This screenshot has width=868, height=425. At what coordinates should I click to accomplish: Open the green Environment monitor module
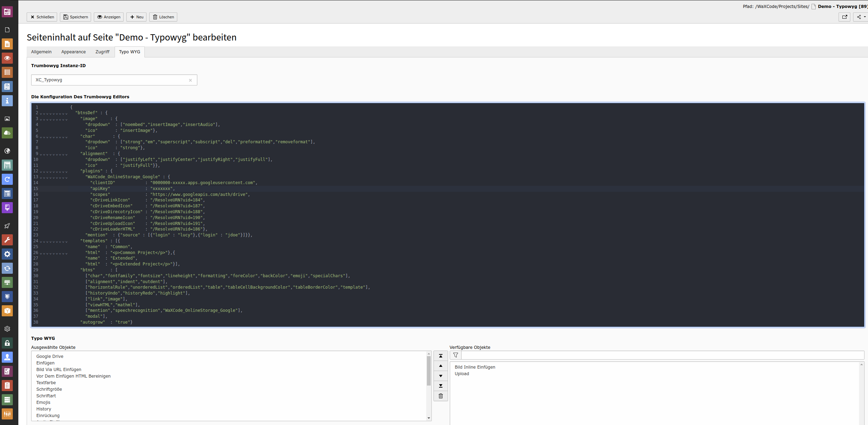(7, 282)
